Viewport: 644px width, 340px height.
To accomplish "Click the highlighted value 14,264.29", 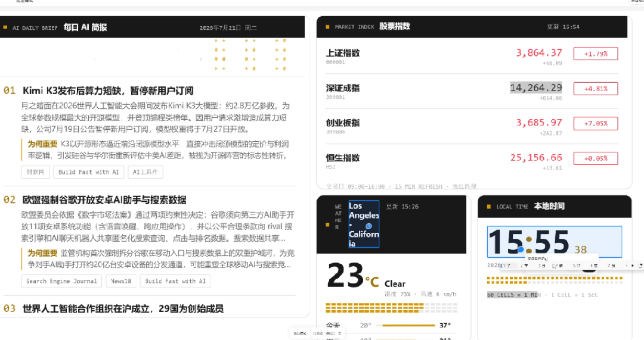I will (x=536, y=88).
